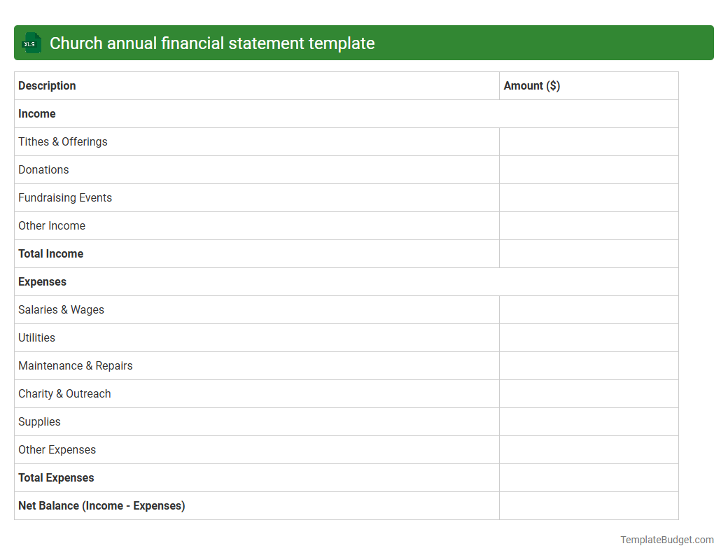The width and height of the screenshot is (728, 560).
Task: Click the Utilities row label
Action: pos(36,337)
